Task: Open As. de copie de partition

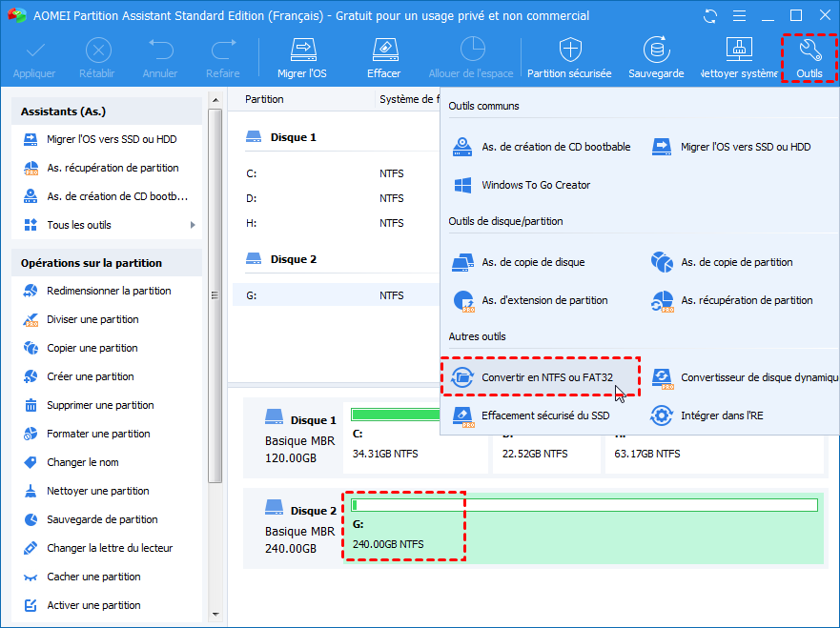Action: [722, 262]
